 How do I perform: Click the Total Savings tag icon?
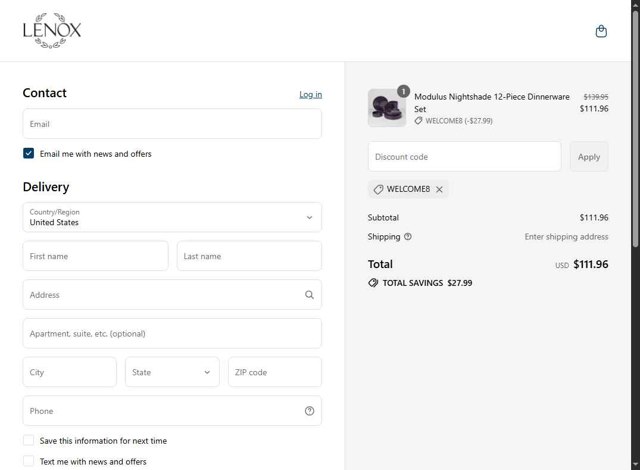[x=373, y=283]
